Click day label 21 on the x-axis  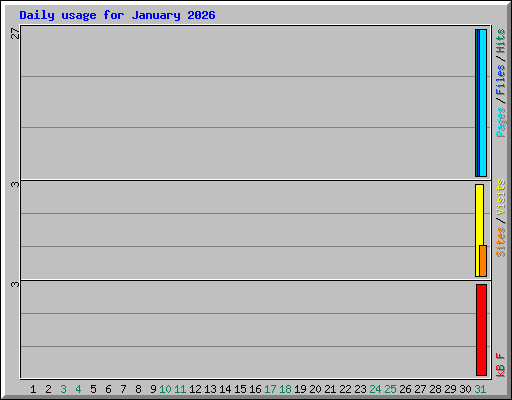coord(330,389)
